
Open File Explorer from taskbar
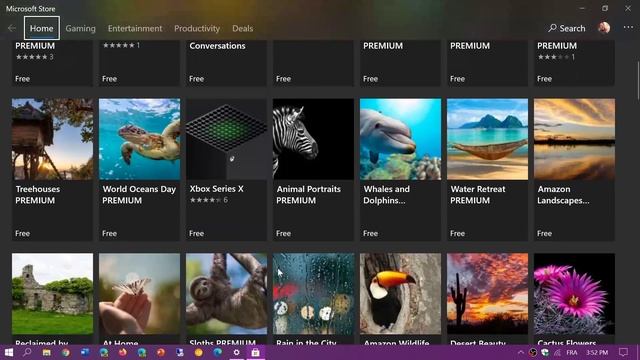tap(47, 352)
